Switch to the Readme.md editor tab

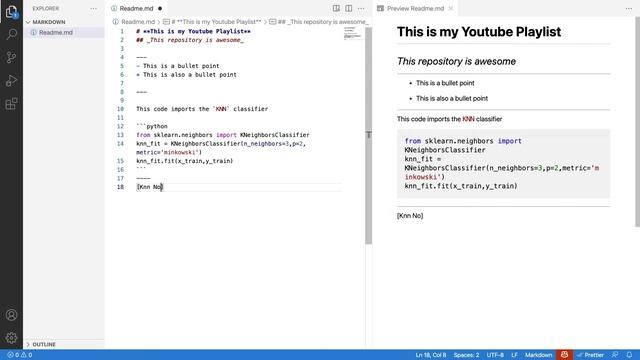136,9
